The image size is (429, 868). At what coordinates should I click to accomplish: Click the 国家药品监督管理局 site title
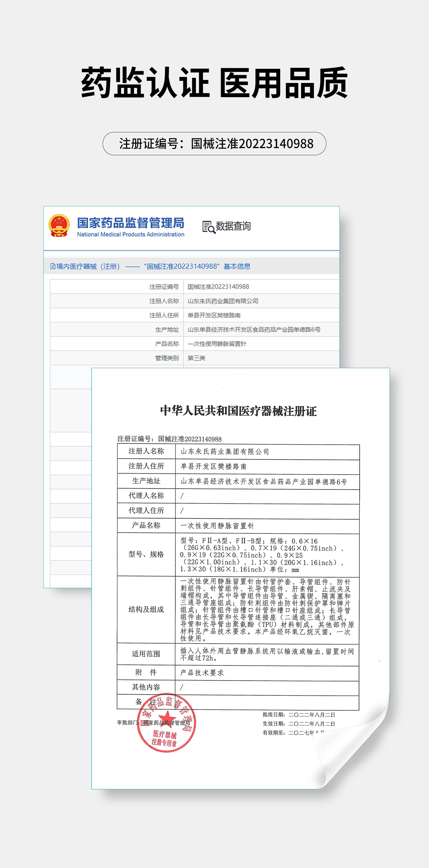pos(131,223)
